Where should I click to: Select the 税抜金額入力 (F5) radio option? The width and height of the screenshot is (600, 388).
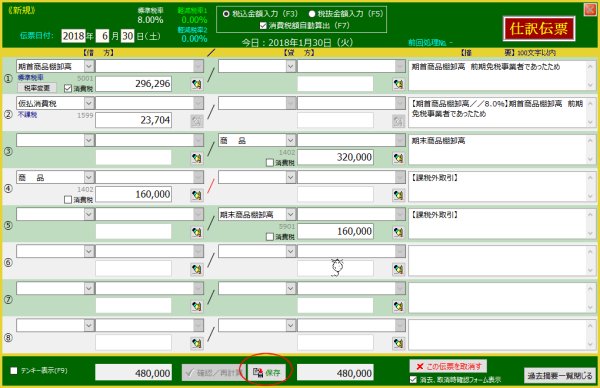tap(311, 14)
